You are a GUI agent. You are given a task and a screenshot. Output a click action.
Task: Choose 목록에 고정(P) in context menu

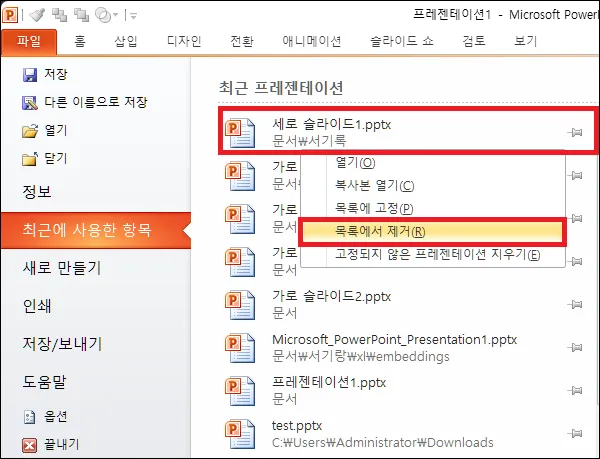(432, 209)
